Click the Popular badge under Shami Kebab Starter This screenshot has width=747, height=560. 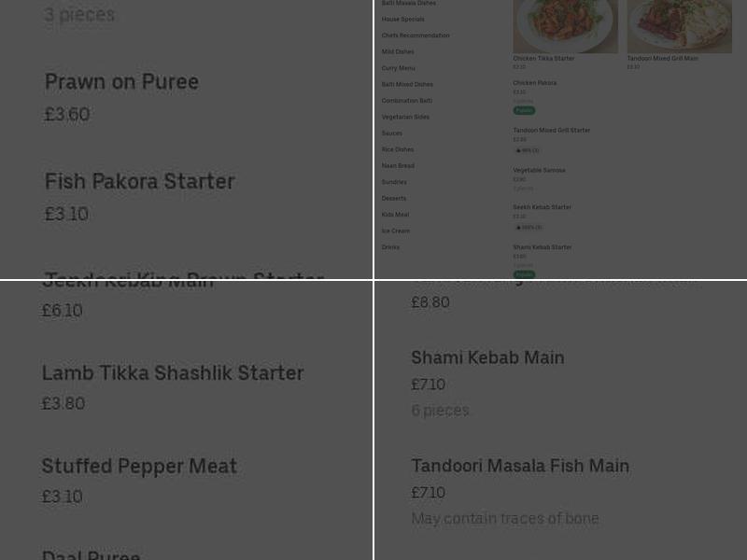pyautogui.click(x=524, y=274)
